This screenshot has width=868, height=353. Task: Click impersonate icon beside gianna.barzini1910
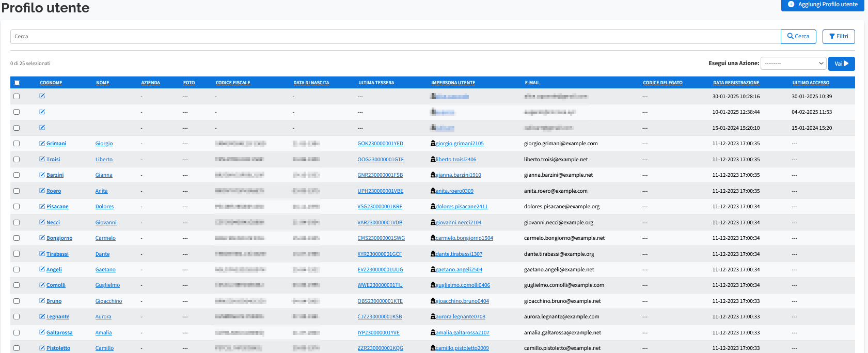tap(433, 175)
